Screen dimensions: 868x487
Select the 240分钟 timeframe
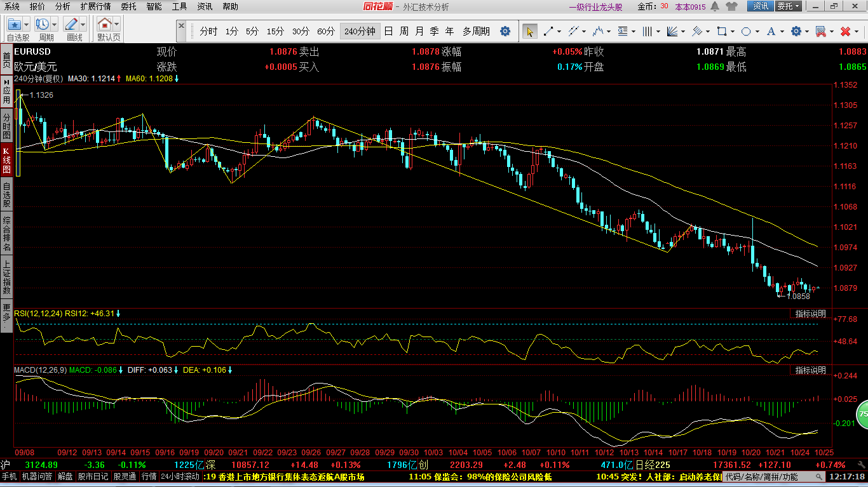click(360, 31)
